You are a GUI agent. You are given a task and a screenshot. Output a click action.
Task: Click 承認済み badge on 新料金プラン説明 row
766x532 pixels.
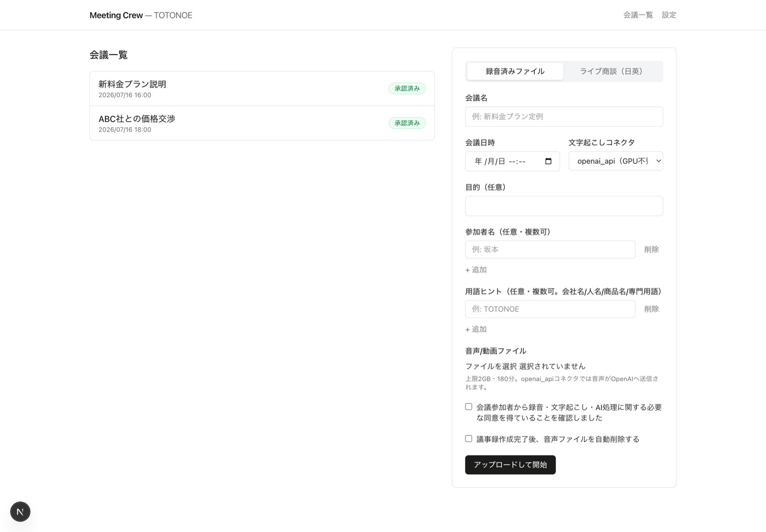[407, 89]
